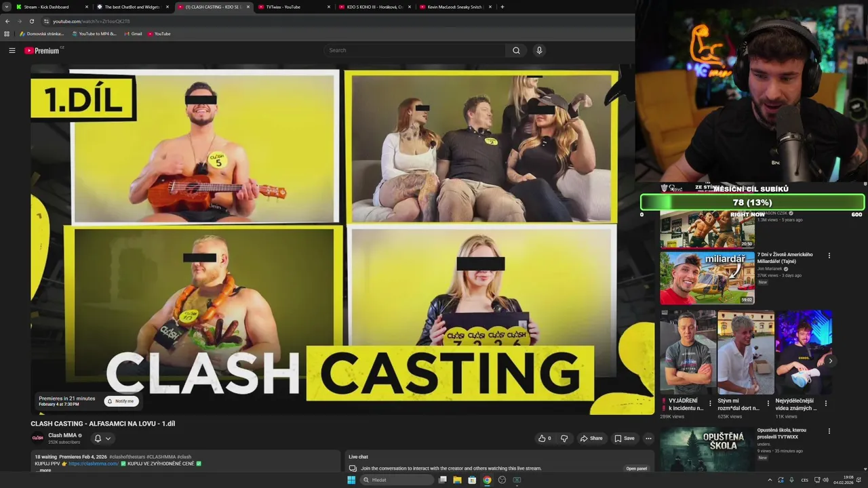Open options for Opuštěná škola video
The width and height of the screenshot is (868, 488).
point(829,431)
